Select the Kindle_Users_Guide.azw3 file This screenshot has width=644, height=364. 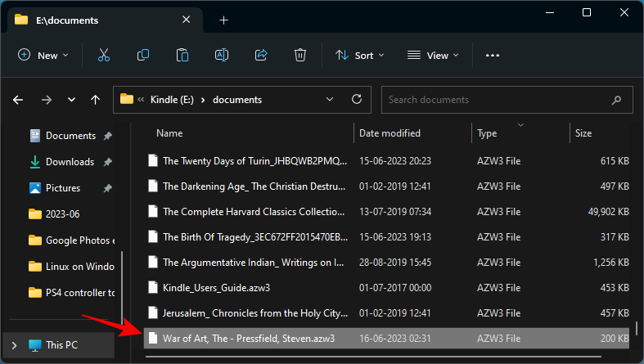click(216, 287)
